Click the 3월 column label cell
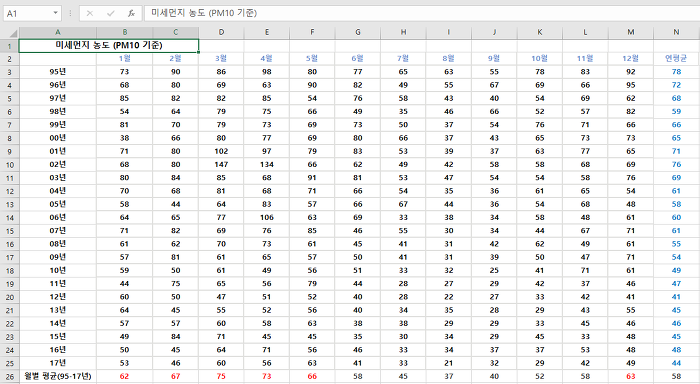This screenshot has width=700, height=384. [221, 58]
